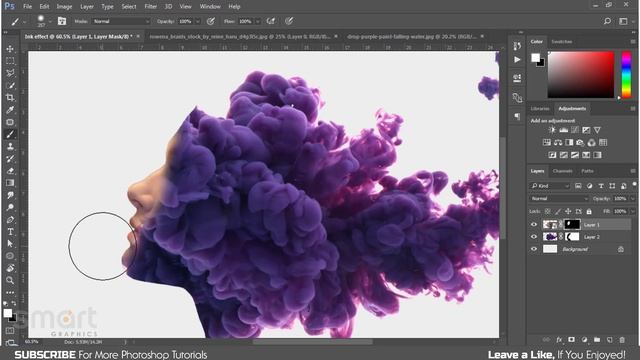Switch to the Channels tab

click(x=562, y=171)
